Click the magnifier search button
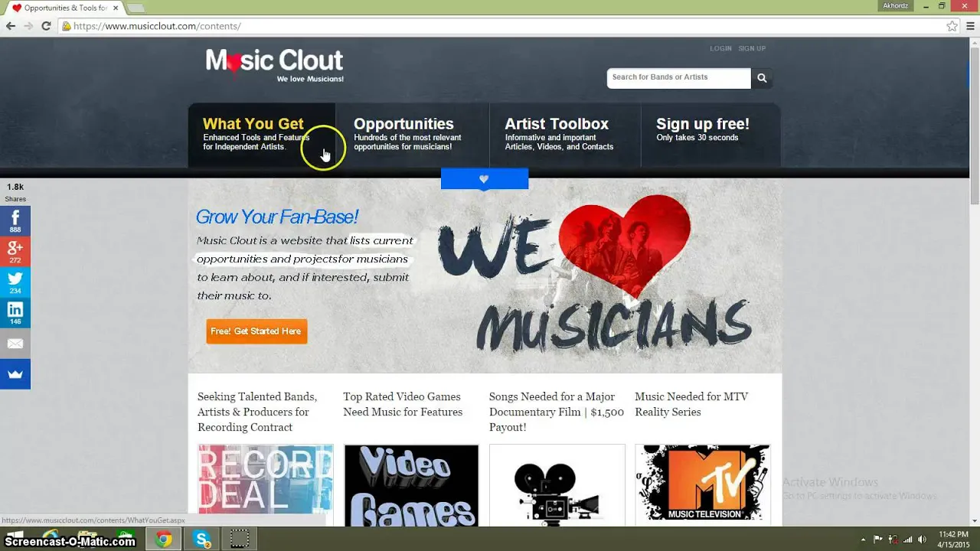Image resolution: width=980 pixels, height=551 pixels. (762, 77)
